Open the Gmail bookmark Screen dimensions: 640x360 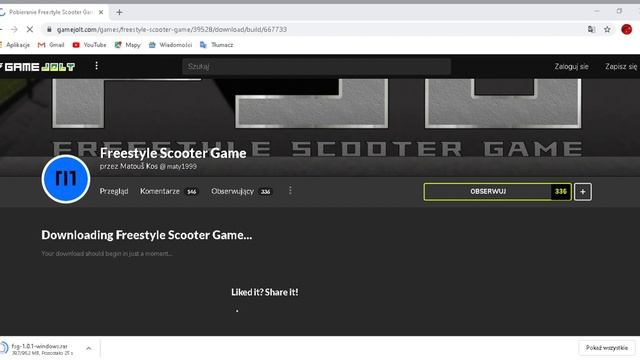pyautogui.click(x=51, y=45)
